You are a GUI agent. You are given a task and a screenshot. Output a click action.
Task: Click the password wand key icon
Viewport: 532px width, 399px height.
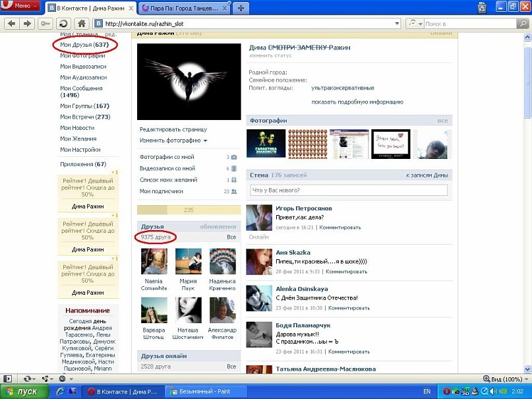coord(45,24)
